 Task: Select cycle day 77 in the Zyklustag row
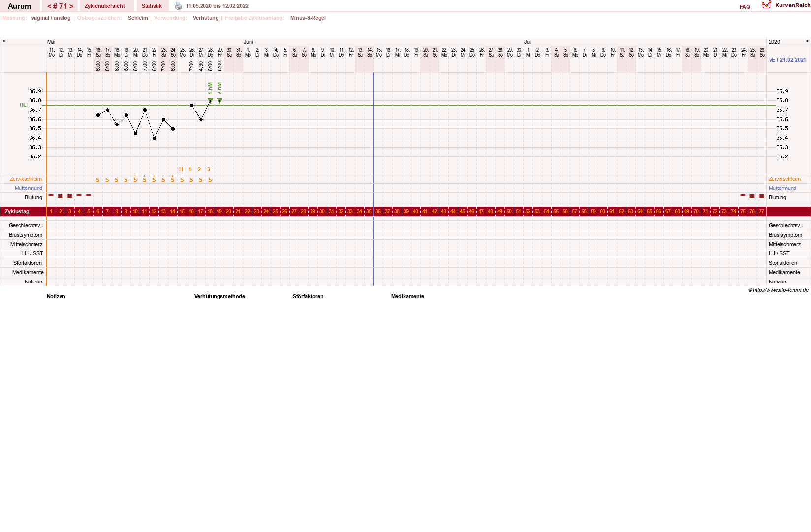pyautogui.click(x=761, y=212)
